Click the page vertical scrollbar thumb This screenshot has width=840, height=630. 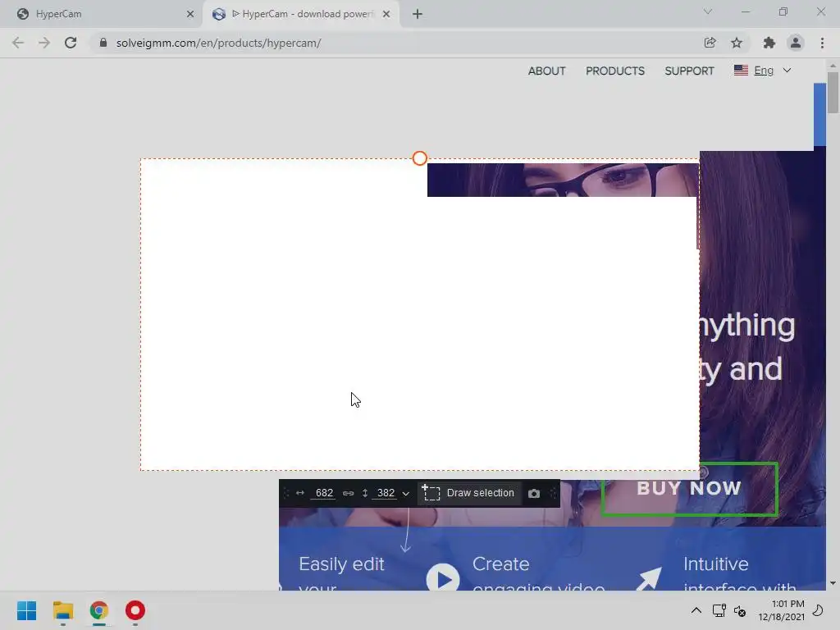click(833, 93)
